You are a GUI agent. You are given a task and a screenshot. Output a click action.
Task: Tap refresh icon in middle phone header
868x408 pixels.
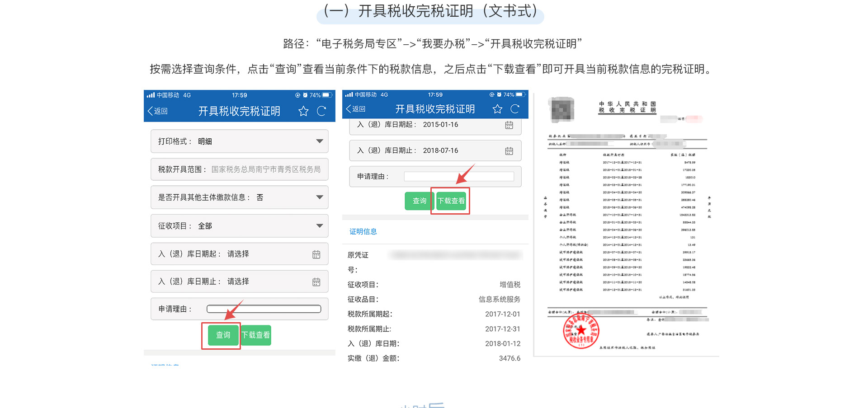pyautogui.click(x=515, y=109)
